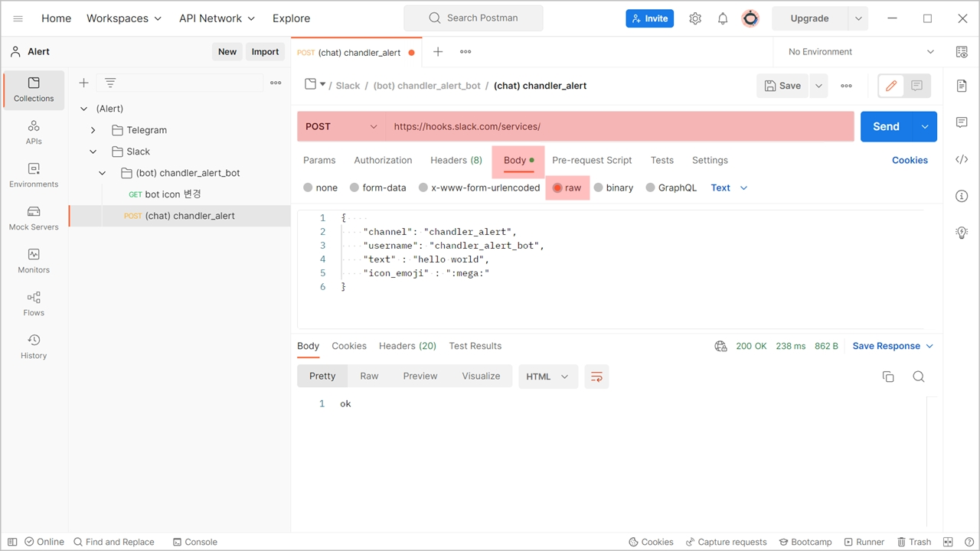Open the Comments right sidebar icon
The width and height of the screenshot is (980, 551).
point(962,122)
